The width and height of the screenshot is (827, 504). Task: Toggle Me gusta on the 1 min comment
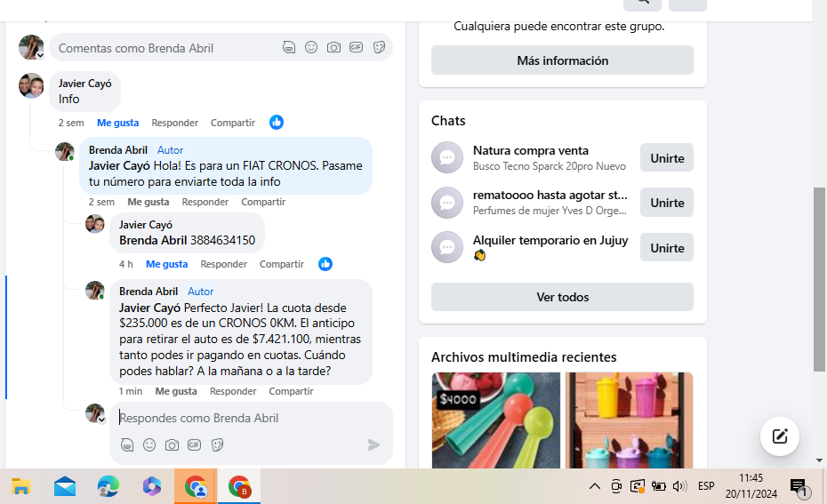(176, 391)
